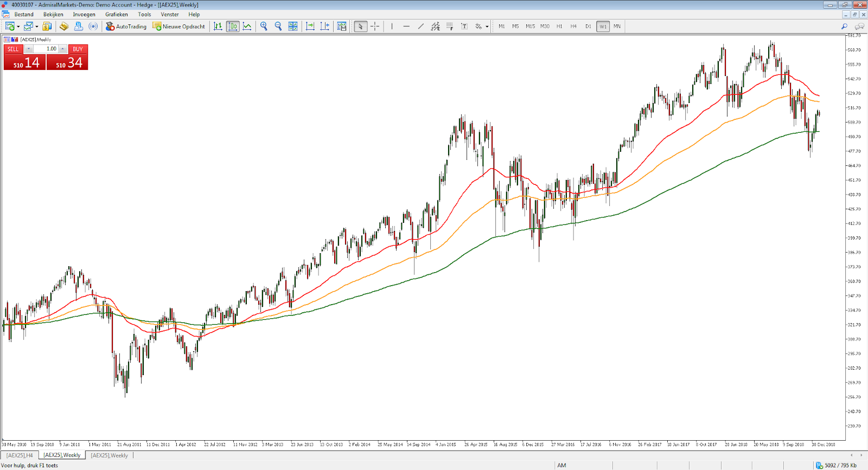868x470 pixels.
Task: Switch to the [AEX25],H4 chart tab
Action: pyautogui.click(x=20, y=455)
